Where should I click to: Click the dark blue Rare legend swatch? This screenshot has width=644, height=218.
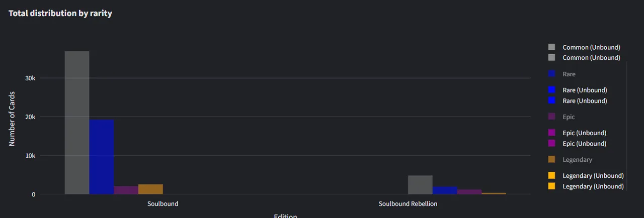551,74
